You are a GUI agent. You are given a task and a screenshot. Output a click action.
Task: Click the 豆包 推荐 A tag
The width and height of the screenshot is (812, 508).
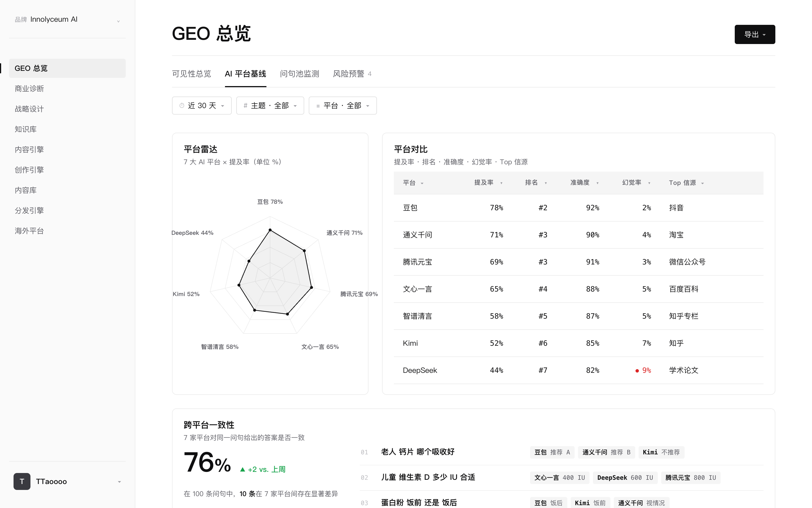[x=552, y=452]
